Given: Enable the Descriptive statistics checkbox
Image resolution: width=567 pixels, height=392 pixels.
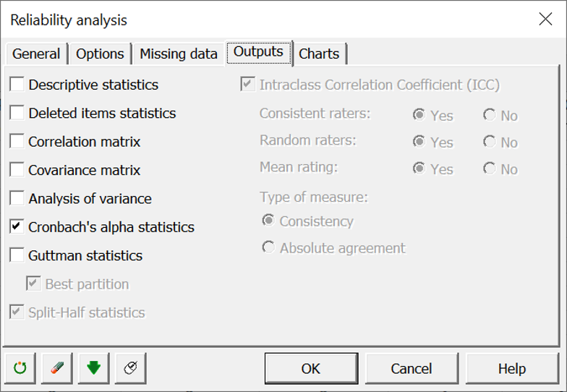Looking at the screenshot, I should (17, 85).
